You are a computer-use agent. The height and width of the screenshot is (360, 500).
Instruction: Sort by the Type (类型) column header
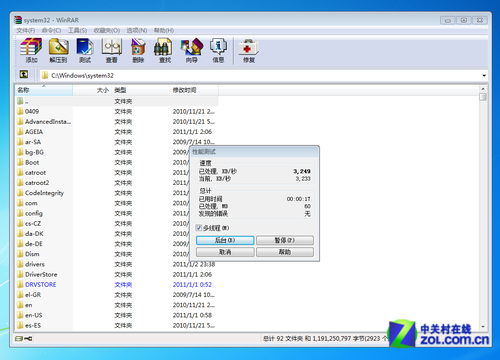(141, 90)
